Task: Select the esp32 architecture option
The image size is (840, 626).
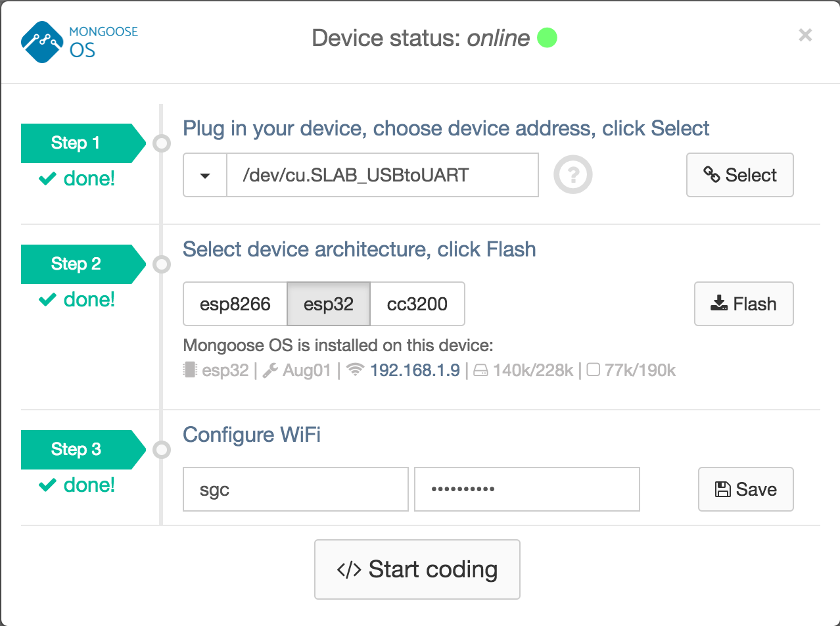Action: click(329, 304)
